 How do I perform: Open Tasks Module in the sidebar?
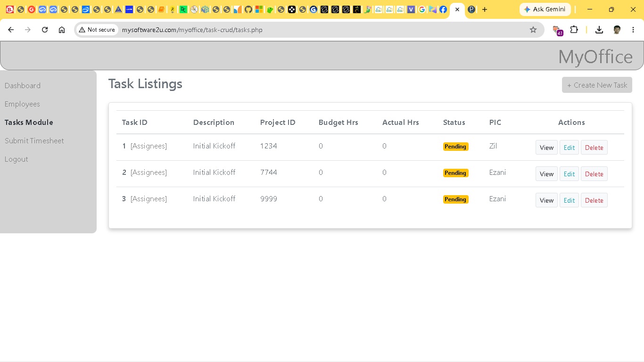(29, 123)
